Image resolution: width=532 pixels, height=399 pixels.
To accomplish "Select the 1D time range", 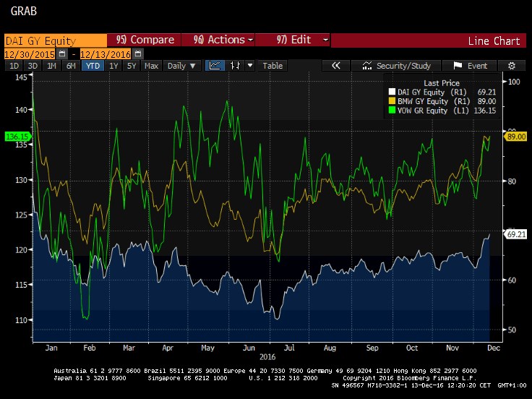I will [x=14, y=66].
